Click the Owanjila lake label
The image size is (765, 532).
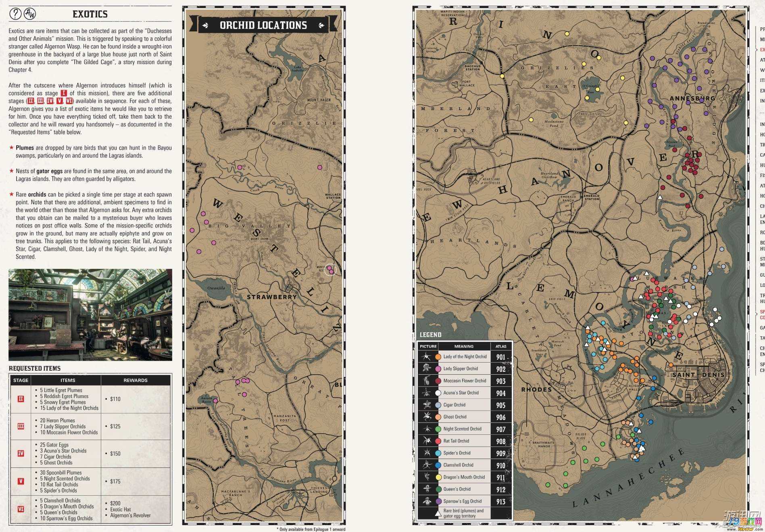click(216, 288)
